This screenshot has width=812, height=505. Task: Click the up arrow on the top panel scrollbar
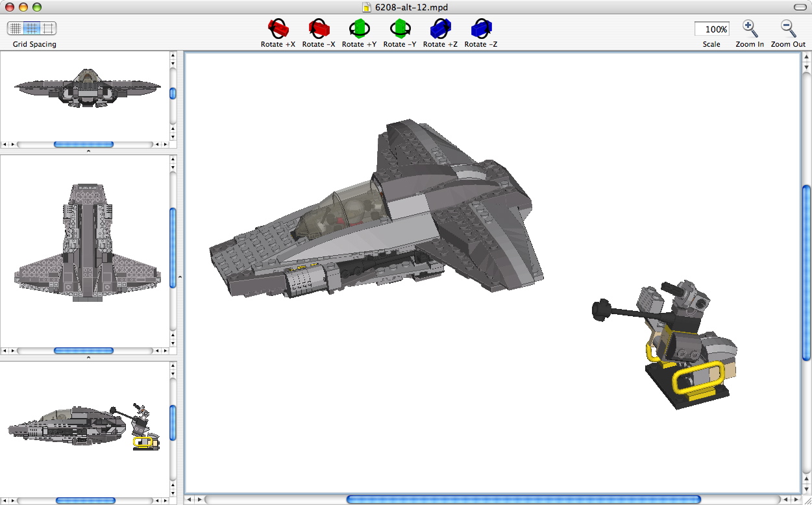coord(172,56)
